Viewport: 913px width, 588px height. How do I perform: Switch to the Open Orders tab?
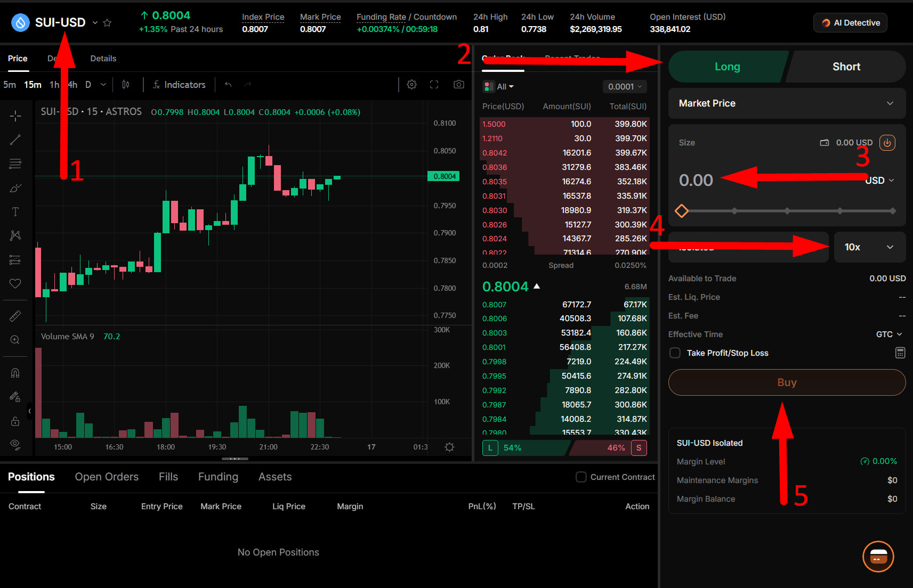[x=107, y=477]
